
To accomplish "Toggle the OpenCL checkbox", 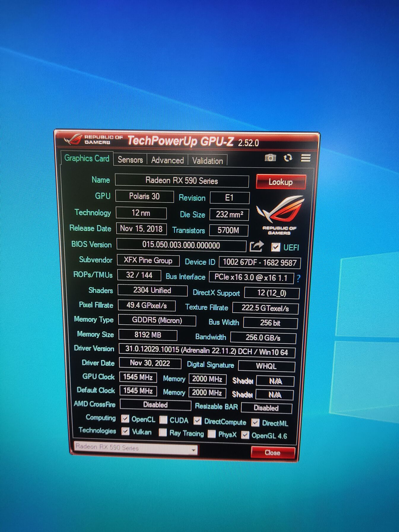I will click(125, 419).
